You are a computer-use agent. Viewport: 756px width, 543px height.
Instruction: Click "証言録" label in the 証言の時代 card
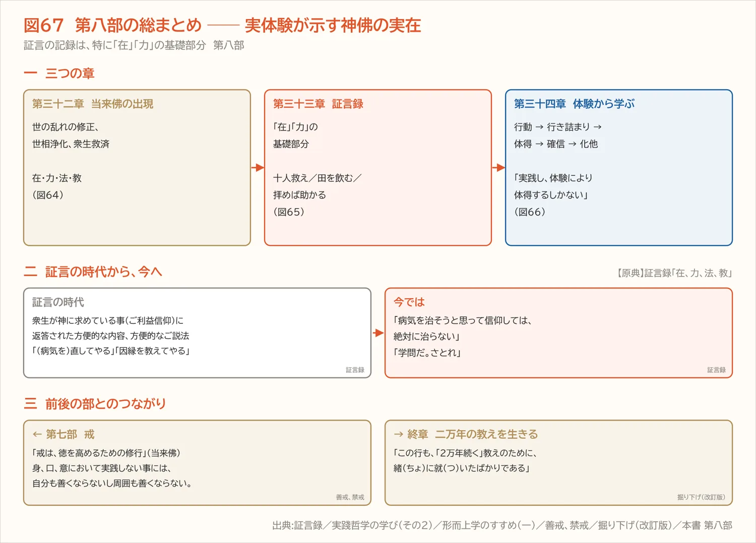pos(355,370)
